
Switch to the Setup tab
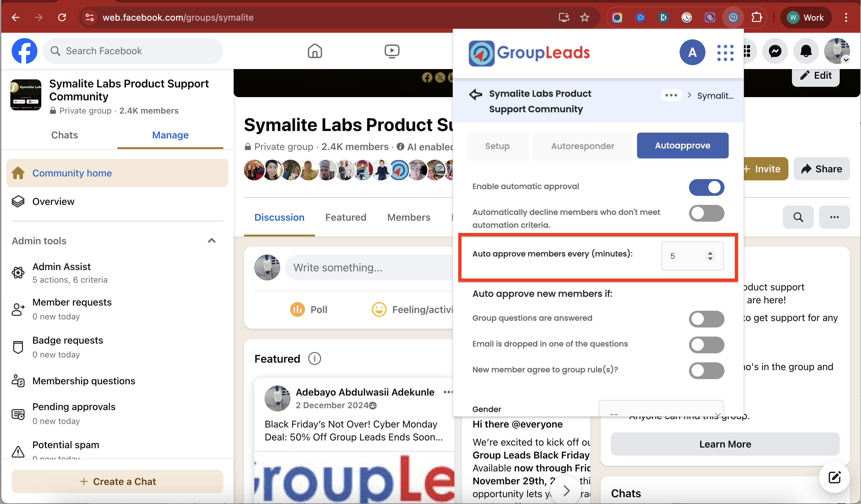click(x=497, y=146)
